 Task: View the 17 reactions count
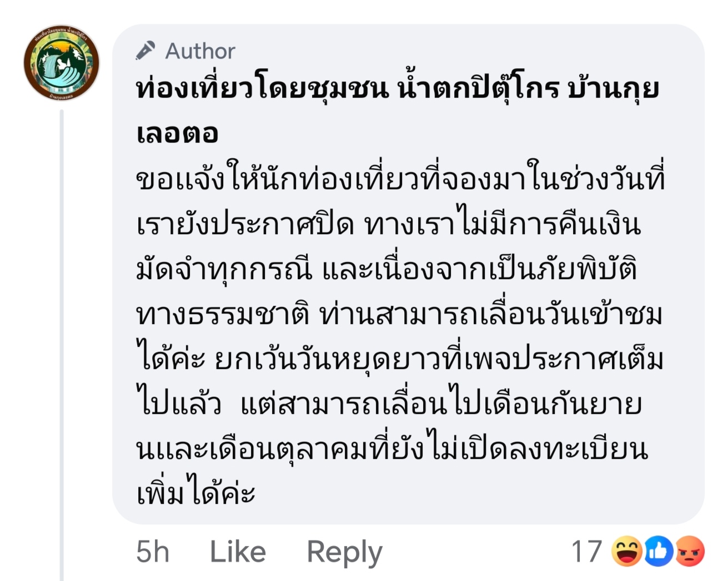click(587, 552)
